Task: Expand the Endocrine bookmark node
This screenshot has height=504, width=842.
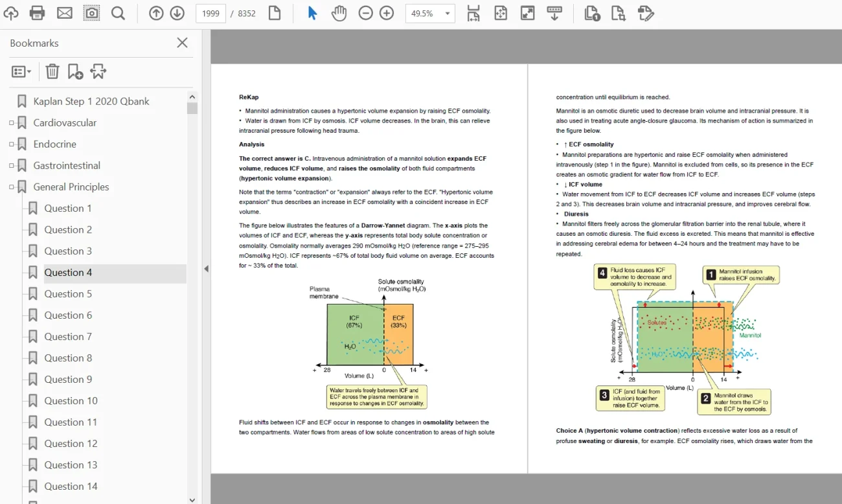Action: (11, 144)
